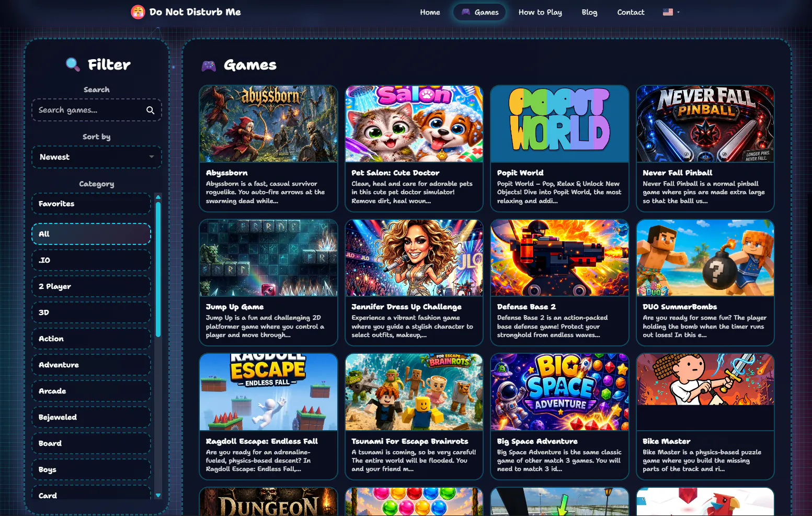
Task: Open the Dungeon game thumbnail
Action: (268, 502)
